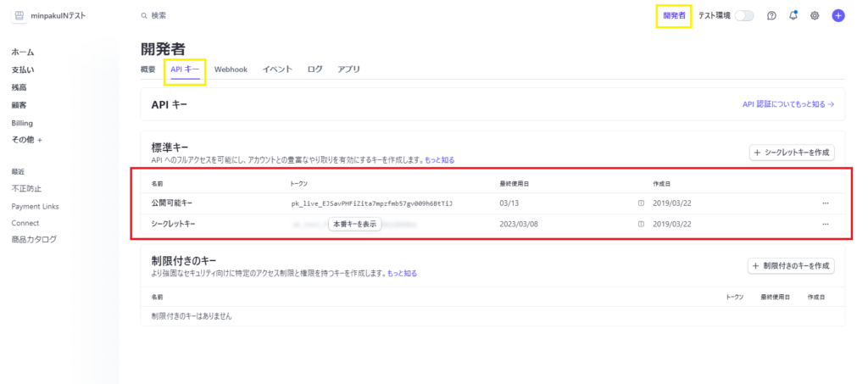The height and width of the screenshot is (384, 868).
Task: Click the minpakuINテスト store account icon
Action: point(19,15)
